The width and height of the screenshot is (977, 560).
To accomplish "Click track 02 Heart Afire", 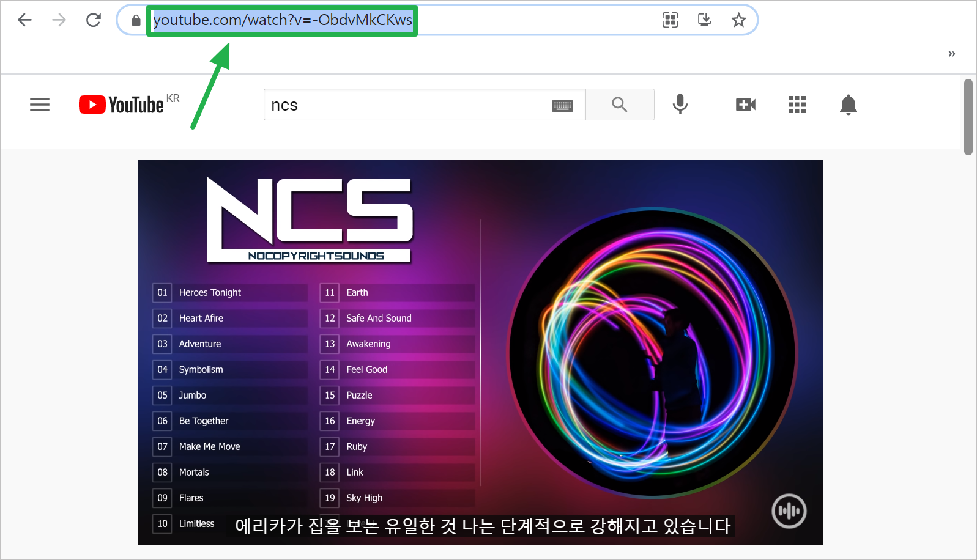I will point(230,318).
